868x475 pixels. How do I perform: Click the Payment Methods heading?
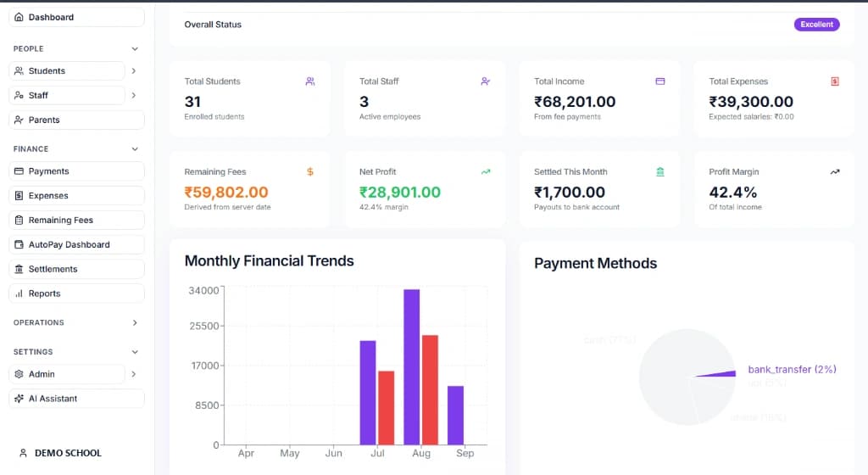pos(595,264)
